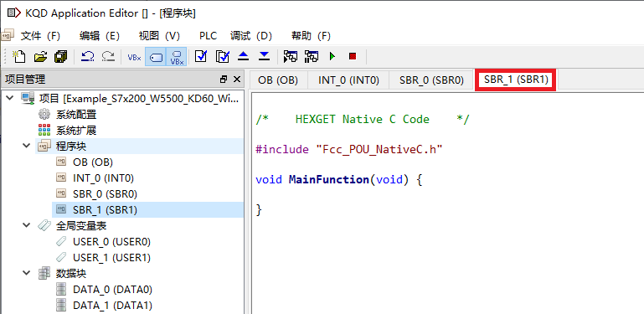Stop the PLC with red square

click(x=353, y=56)
